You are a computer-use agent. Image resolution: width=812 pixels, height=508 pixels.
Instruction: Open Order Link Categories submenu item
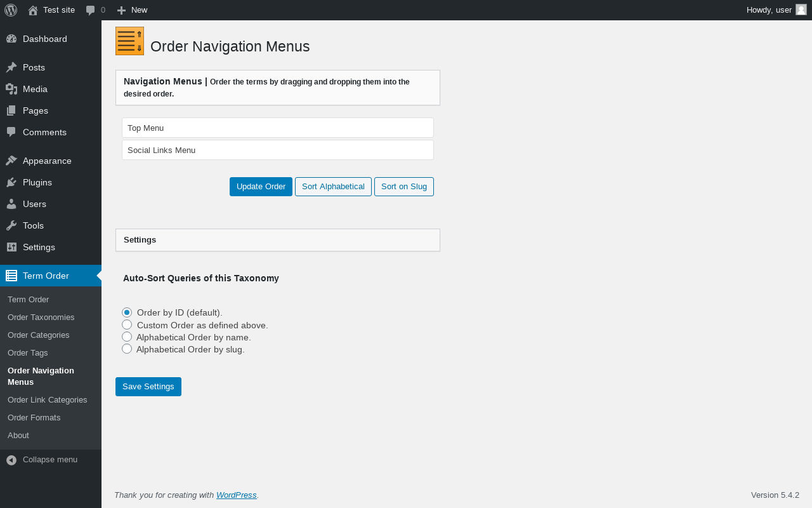click(x=48, y=399)
